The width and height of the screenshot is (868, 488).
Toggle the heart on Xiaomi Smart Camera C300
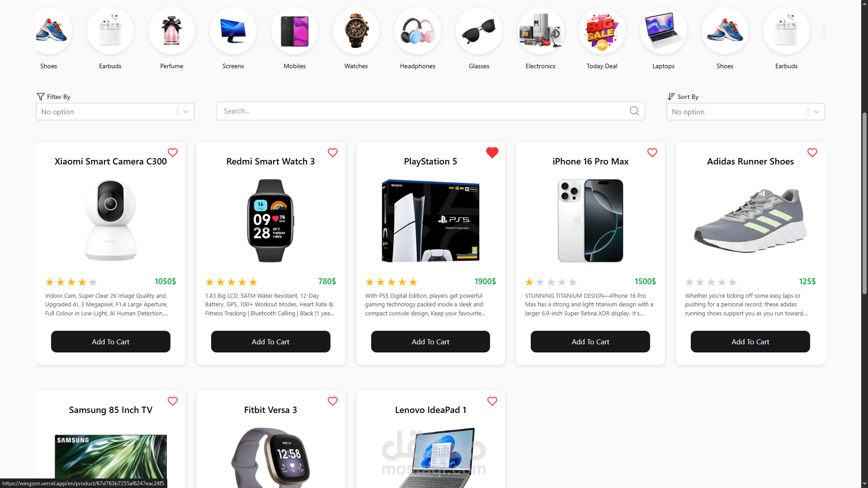(x=172, y=153)
